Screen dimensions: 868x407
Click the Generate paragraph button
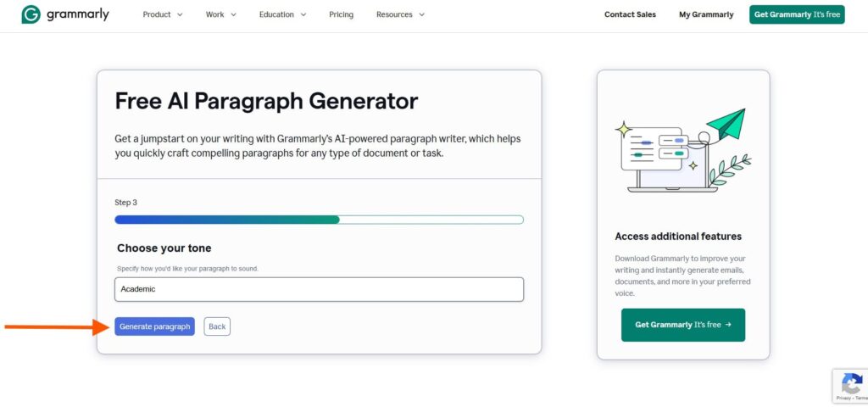154,326
